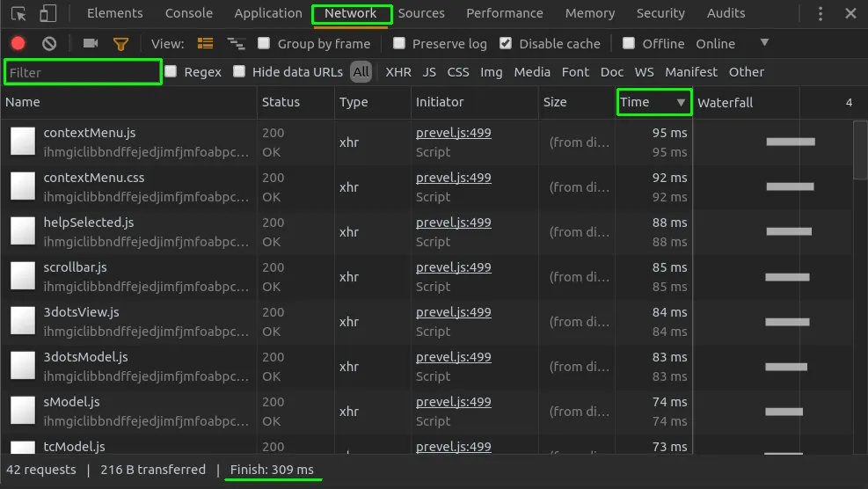
Task: Stop recording with the red record button
Action: pyautogui.click(x=18, y=43)
